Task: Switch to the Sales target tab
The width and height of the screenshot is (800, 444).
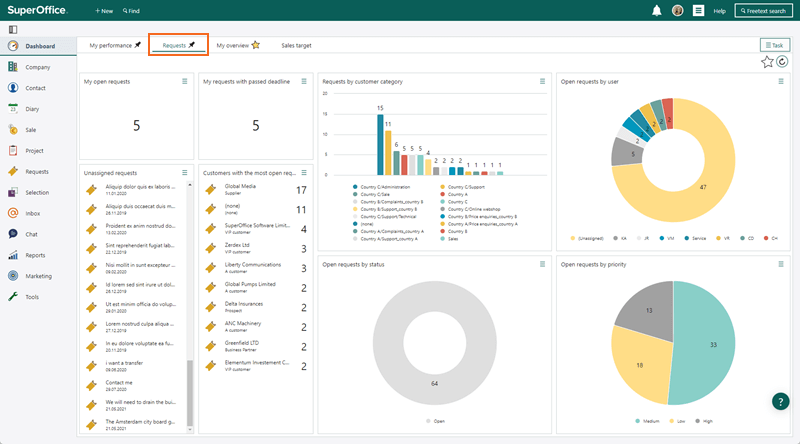Action: point(296,45)
